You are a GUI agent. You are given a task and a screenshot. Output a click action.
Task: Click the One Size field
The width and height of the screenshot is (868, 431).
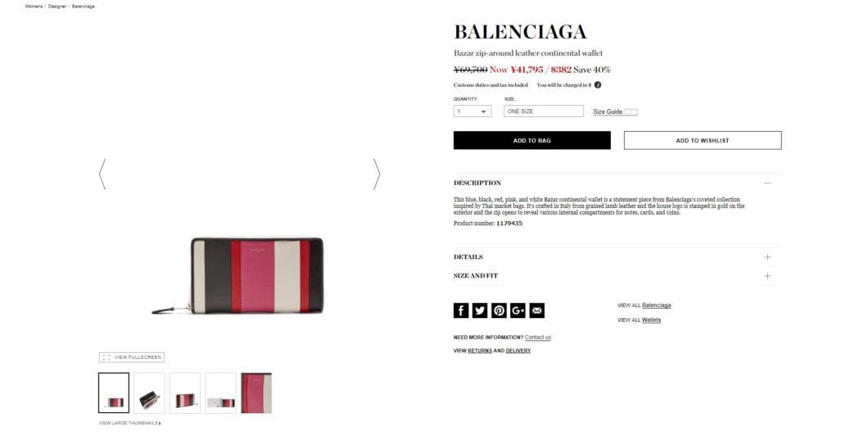pyautogui.click(x=544, y=111)
